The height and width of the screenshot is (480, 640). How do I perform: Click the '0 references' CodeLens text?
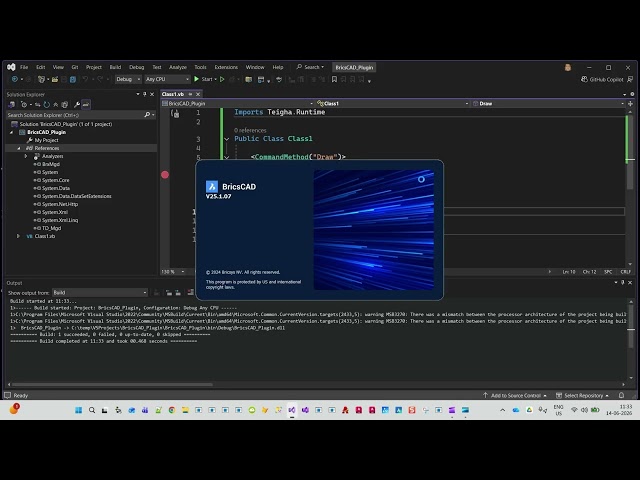click(250, 131)
